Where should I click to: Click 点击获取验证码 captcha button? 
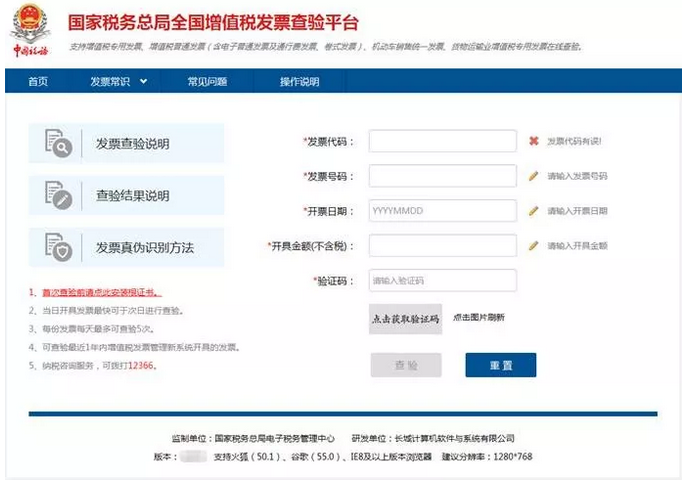pyautogui.click(x=405, y=319)
